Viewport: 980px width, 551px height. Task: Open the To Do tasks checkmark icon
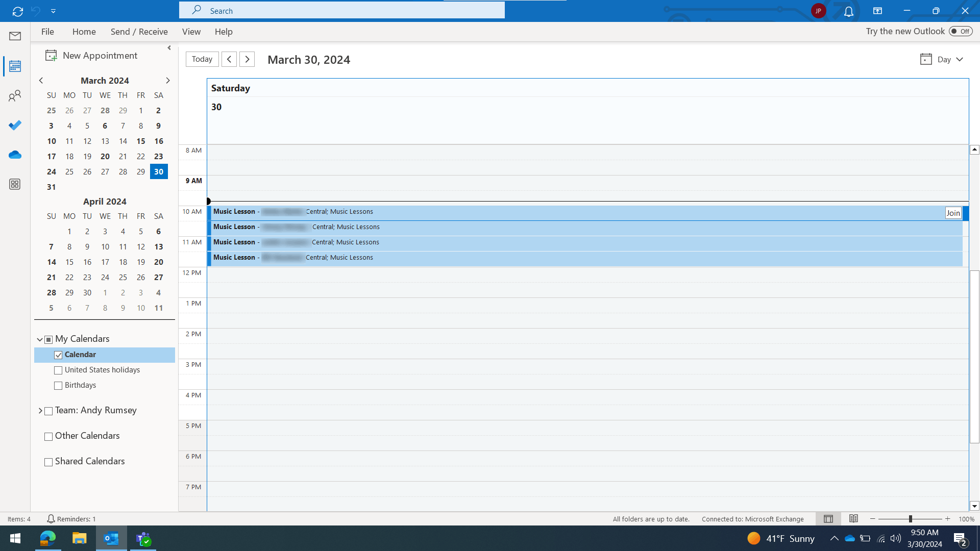pyautogui.click(x=15, y=125)
